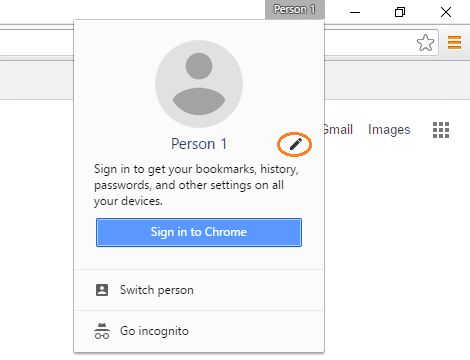
Task: Open the Images link
Action: click(x=389, y=130)
